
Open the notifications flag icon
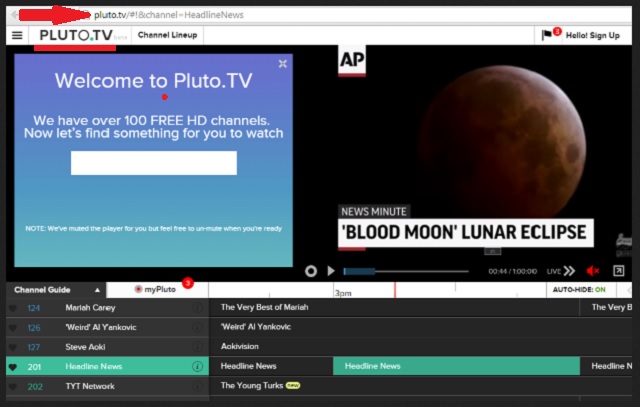(x=546, y=36)
